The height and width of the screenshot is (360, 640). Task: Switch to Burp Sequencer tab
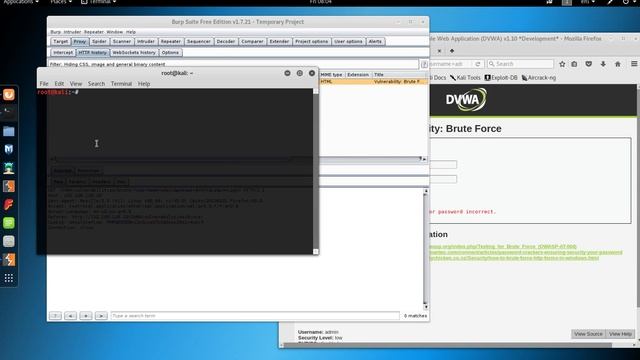click(x=198, y=42)
